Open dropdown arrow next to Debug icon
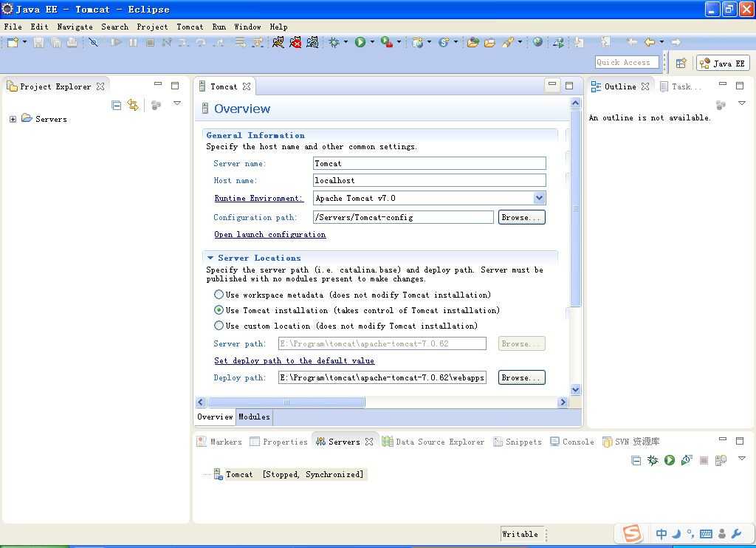Image resolution: width=756 pixels, height=548 pixels. point(346,42)
